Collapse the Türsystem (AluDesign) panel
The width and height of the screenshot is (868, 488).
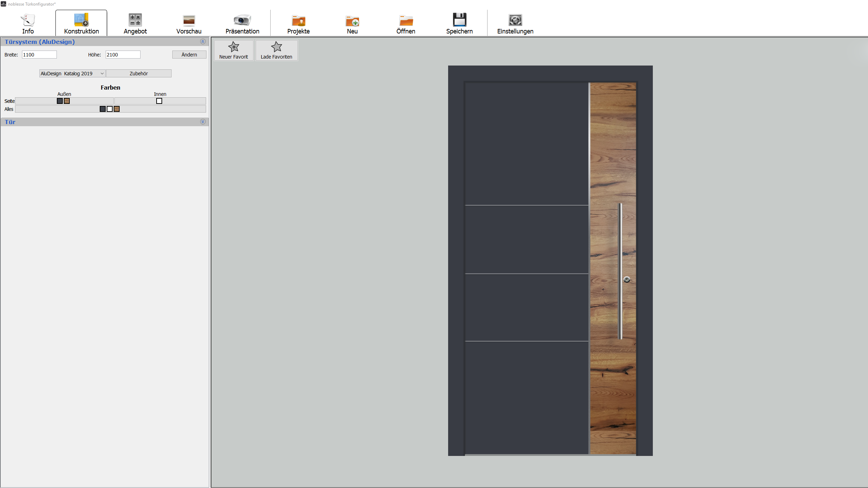[x=203, y=41]
